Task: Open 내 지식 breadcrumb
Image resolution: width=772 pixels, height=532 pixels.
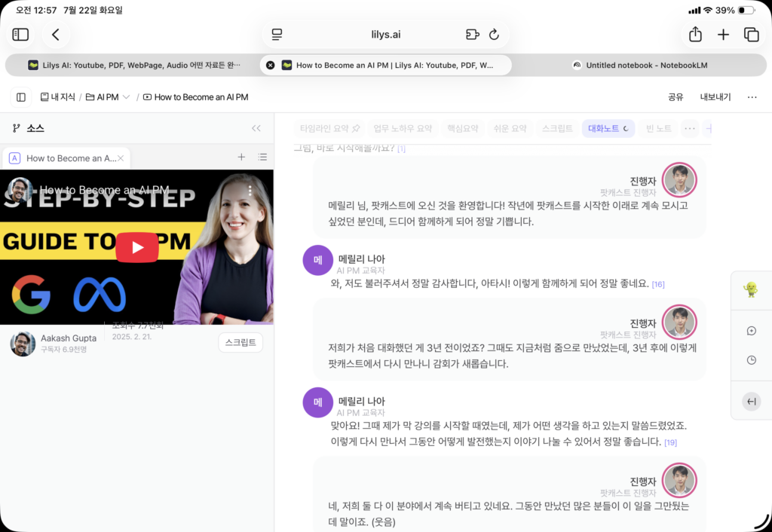Action: 57,97
